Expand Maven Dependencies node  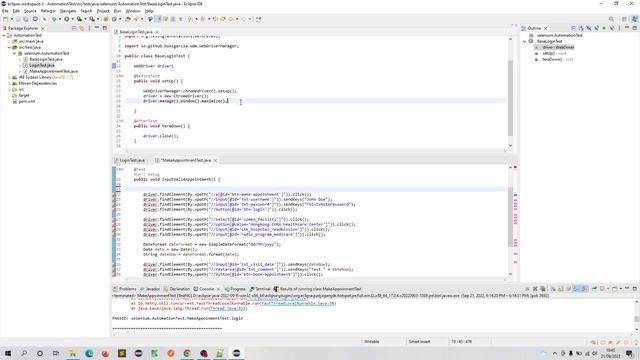(x=9, y=83)
